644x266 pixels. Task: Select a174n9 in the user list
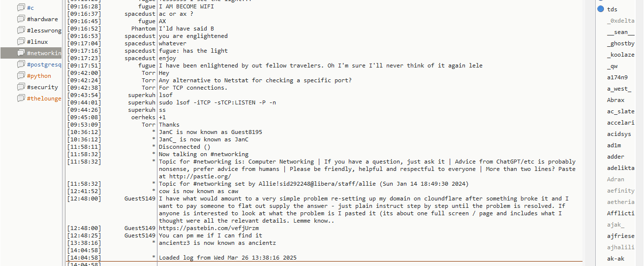pyautogui.click(x=617, y=77)
